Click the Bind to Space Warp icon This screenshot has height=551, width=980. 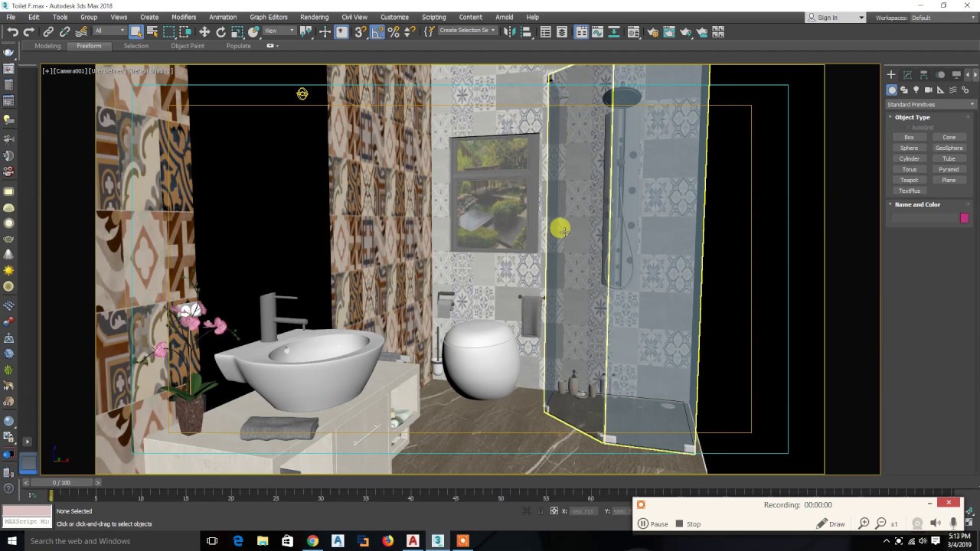81,31
